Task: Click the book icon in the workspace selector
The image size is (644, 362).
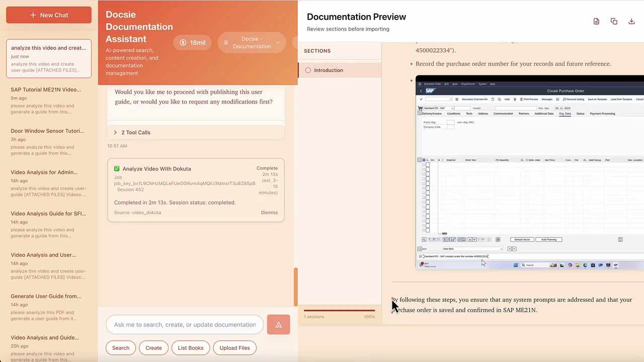Action: [226, 42]
